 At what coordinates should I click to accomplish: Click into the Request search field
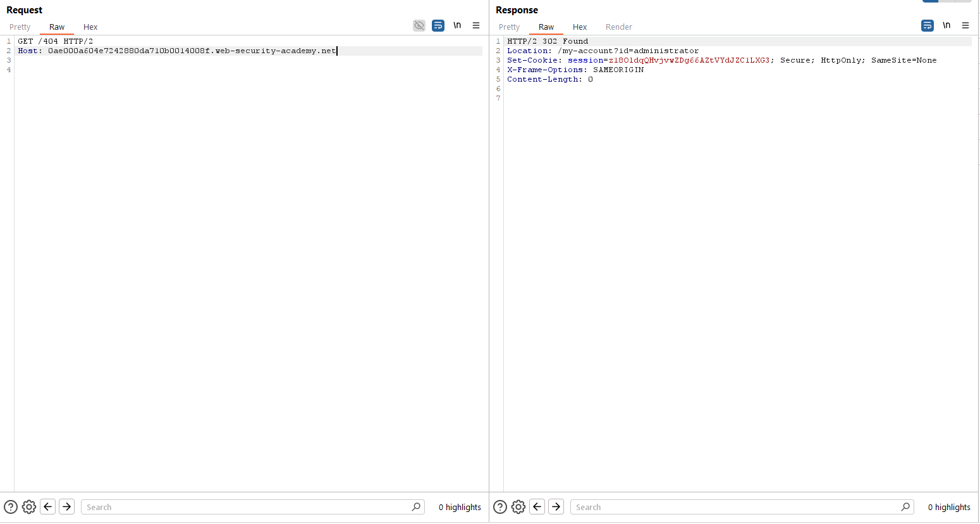[247, 507]
